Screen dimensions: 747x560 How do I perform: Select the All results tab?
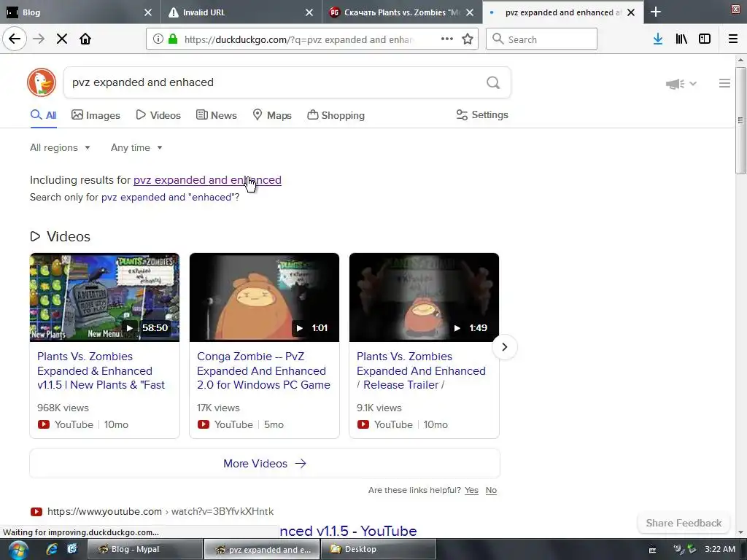[43, 115]
